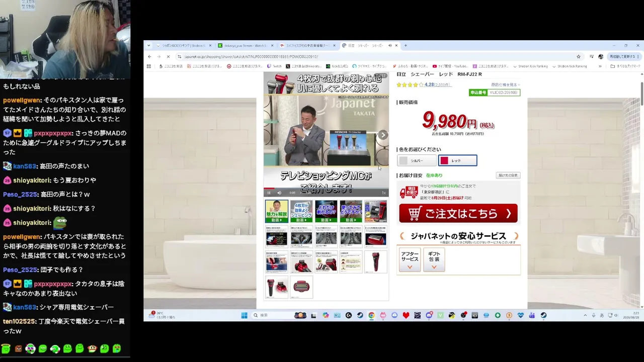644x362 pixels.
Task: Click the browser back arrow
Action: (x=149, y=56)
